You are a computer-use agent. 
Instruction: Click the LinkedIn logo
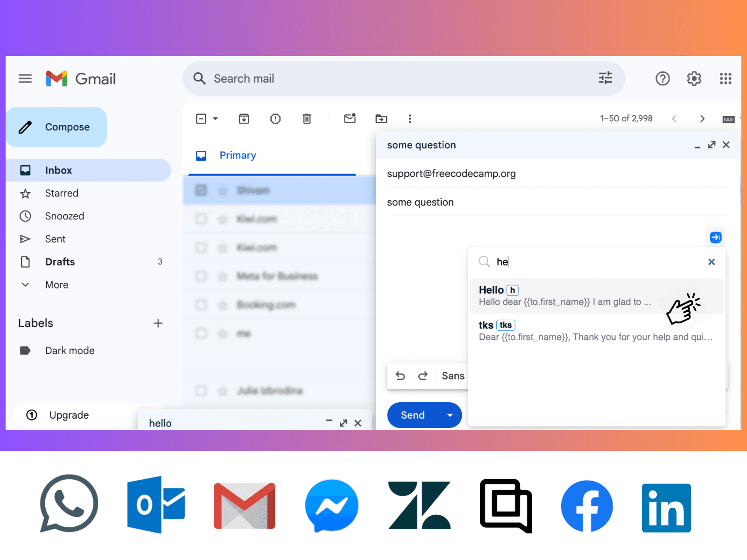(666, 508)
